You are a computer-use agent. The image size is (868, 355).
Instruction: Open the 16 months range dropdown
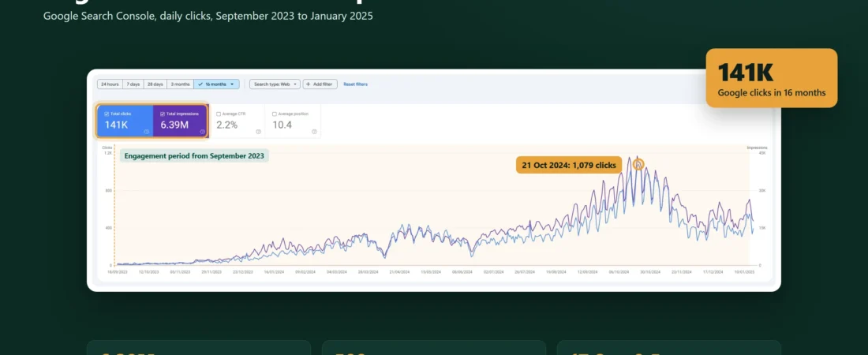216,84
